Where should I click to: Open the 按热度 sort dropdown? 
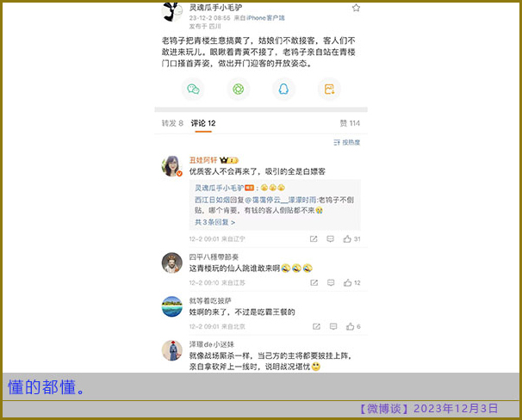point(347,142)
